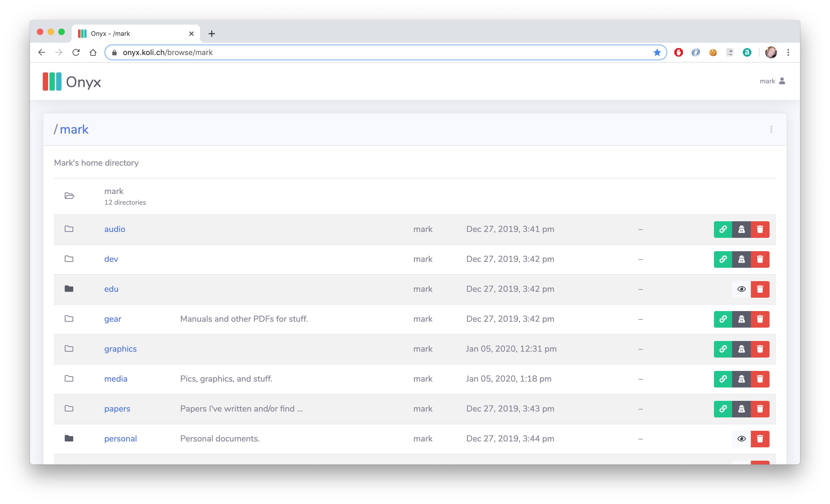Screen dimensions: 830x504
Task: Click the green link icon for audio
Action: click(723, 229)
